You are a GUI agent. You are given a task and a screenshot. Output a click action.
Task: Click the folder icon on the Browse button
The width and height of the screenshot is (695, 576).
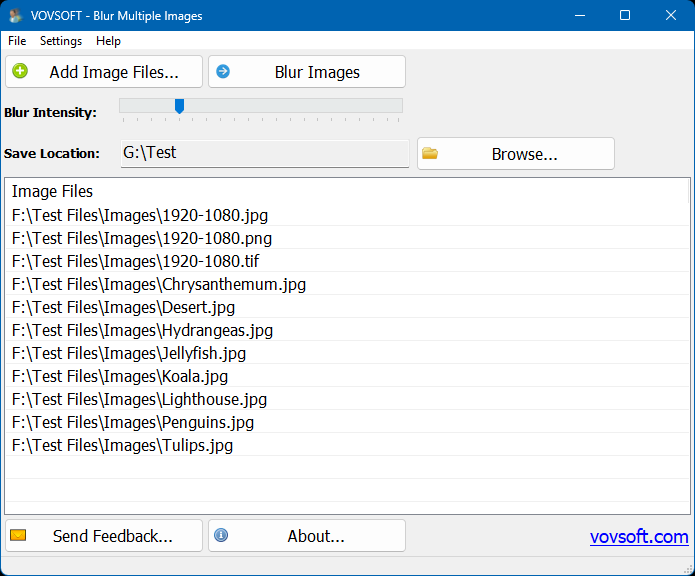(430, 153)
